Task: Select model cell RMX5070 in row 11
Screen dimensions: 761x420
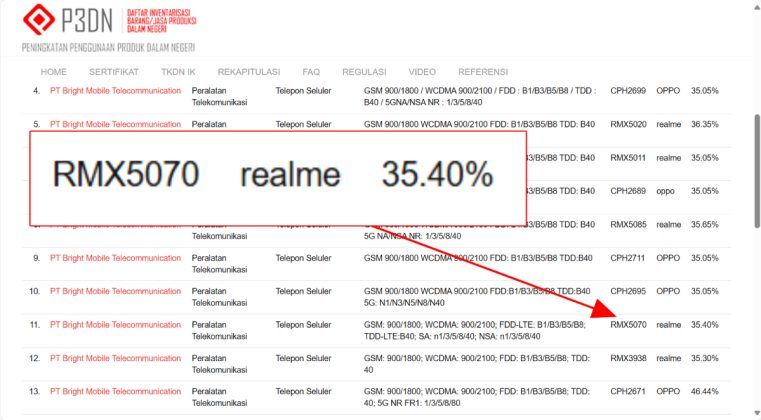Action: pyautogui.click(x=629, y=325)
